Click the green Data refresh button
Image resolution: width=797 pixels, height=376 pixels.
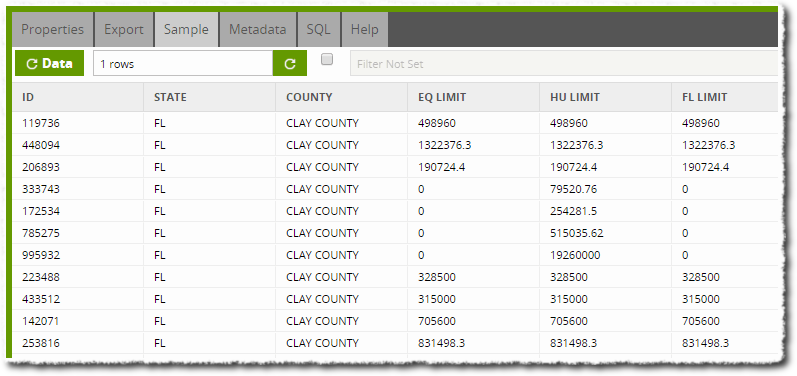pyautogui.click(x=49, y=64)
